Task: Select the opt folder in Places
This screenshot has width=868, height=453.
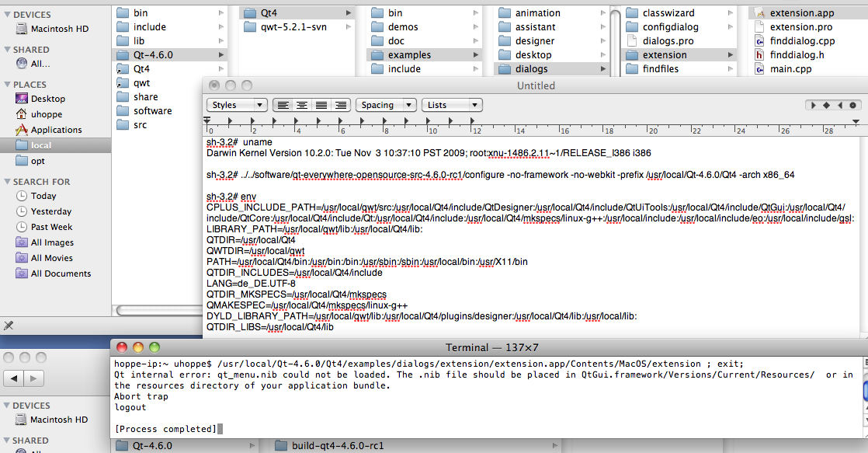Action: point(31,161)
